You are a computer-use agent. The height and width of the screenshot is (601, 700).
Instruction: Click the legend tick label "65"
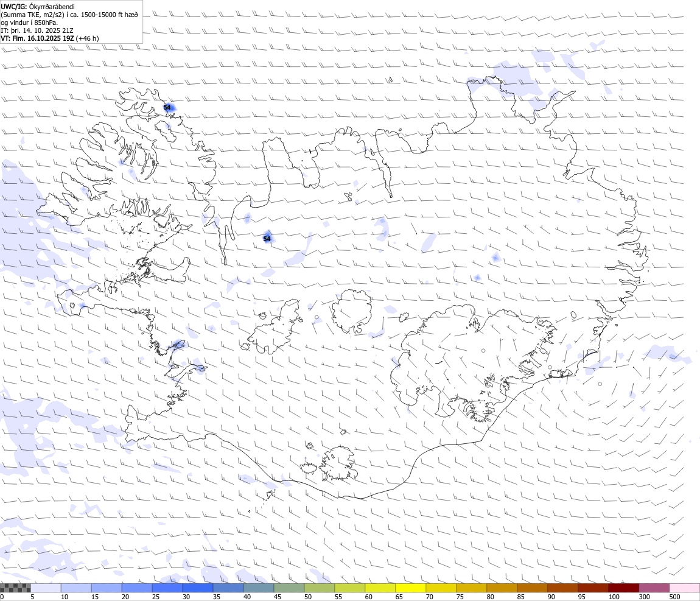click(399, 597)
